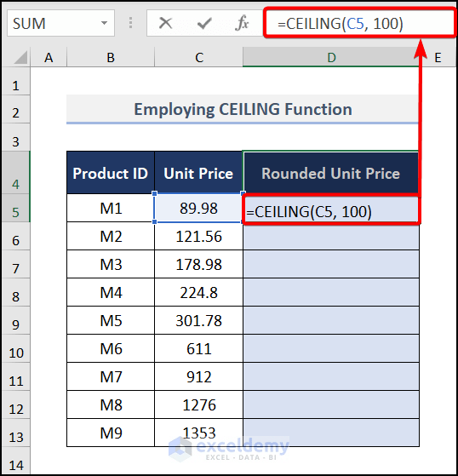The image size is (458, 476).
Task: Select the cell containing M9
Action: (x=111, y=433)
